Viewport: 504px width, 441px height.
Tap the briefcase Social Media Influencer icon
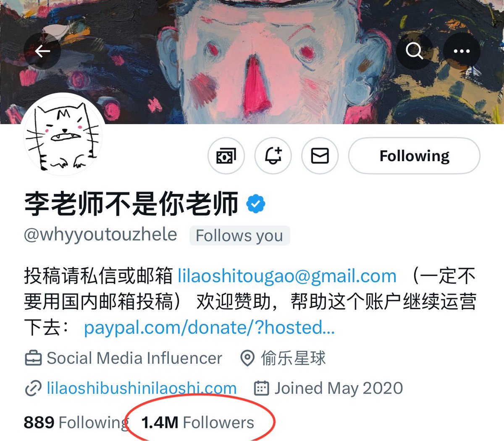click(x=33, y=358)
